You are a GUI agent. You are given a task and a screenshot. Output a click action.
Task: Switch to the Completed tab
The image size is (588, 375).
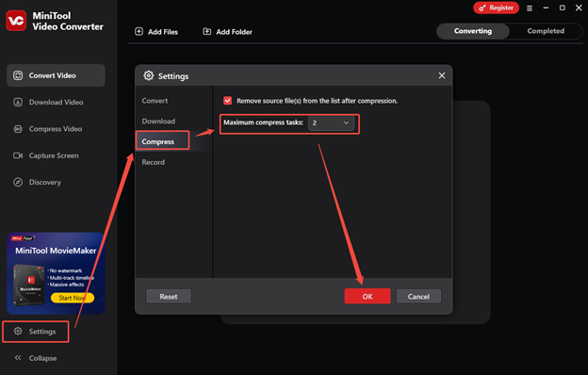point(546,31)
